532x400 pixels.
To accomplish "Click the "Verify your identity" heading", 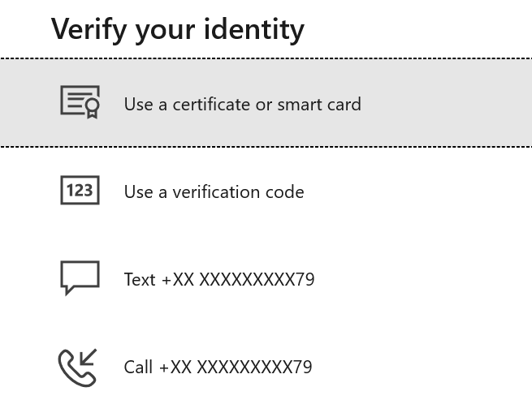I will [x=177, y=29].
